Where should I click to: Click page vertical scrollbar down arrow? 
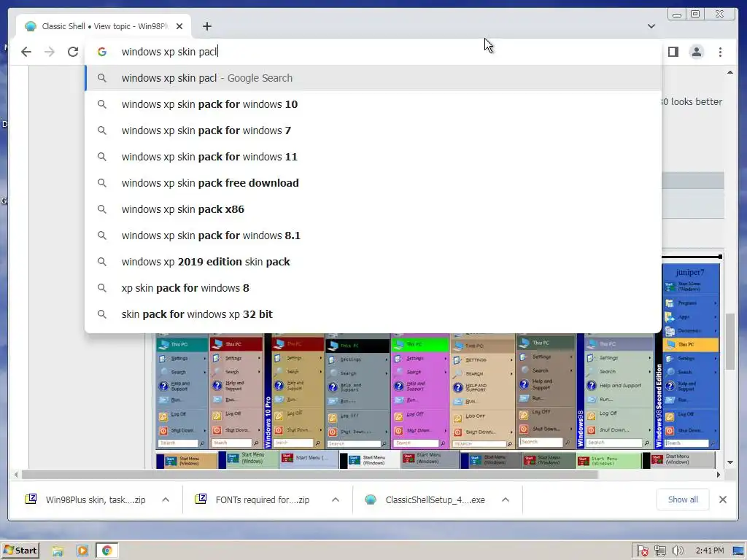729,462
